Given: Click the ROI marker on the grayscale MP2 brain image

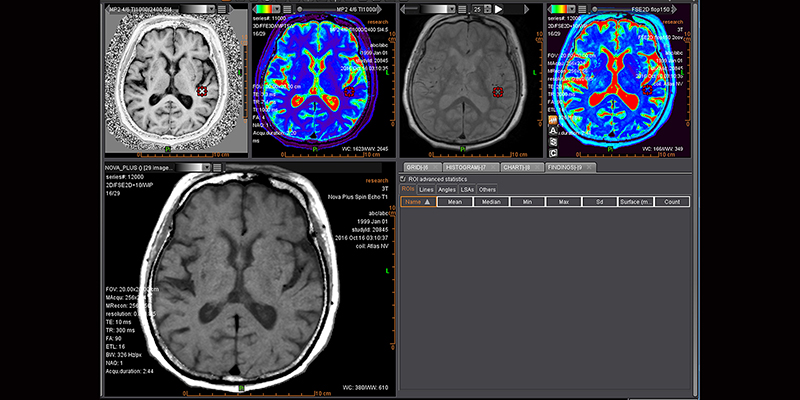Looking at the screenshot, I should pyautogui.click(x=202, y=91).
